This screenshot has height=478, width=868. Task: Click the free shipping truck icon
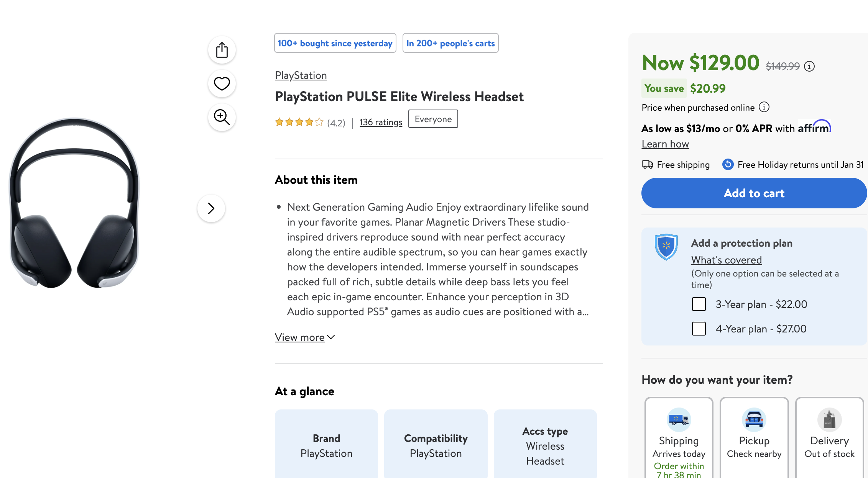[x=647, y=164]
